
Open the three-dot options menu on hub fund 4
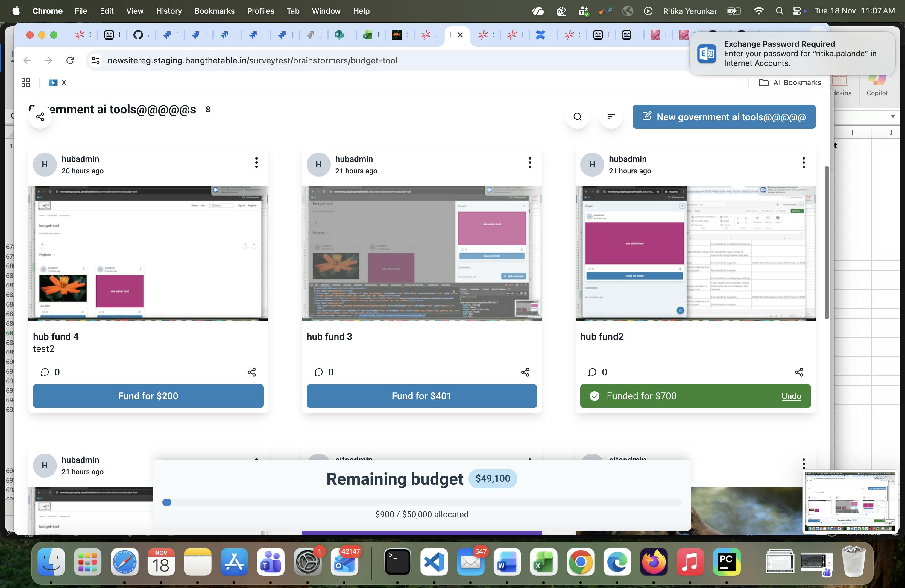pyautogui.click(x=256, y=162)
